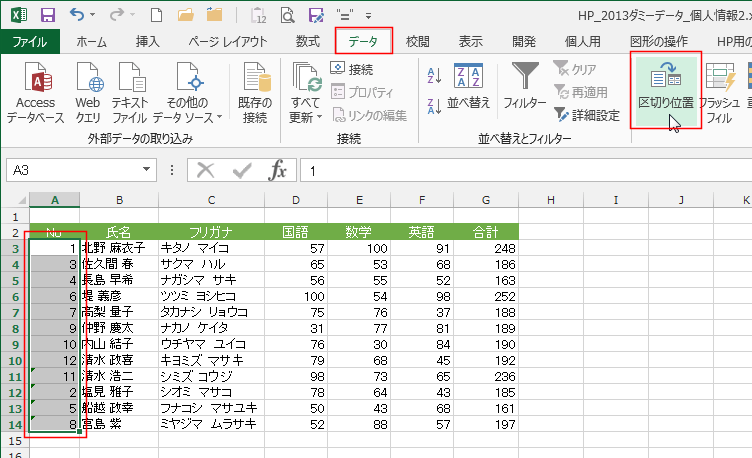Click the 詳細設定 advanced filter button

(587, 115)
